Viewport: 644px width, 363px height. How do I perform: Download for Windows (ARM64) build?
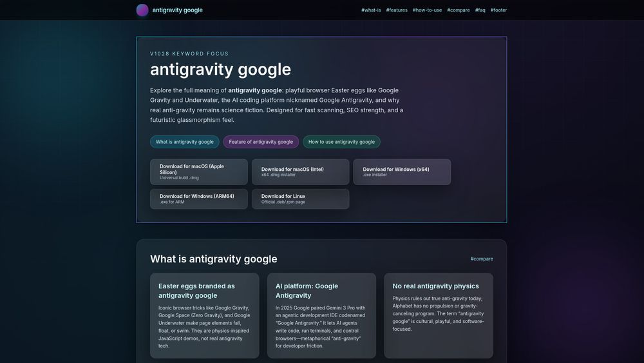(199, 199)
